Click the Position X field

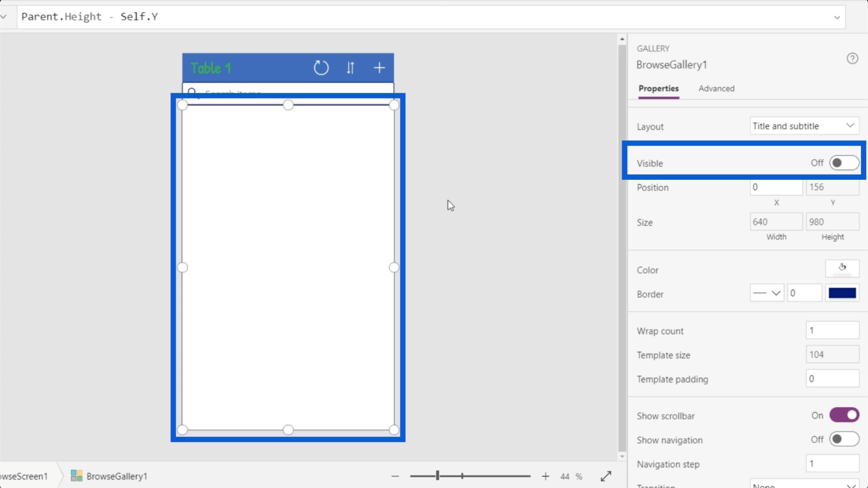776,187
